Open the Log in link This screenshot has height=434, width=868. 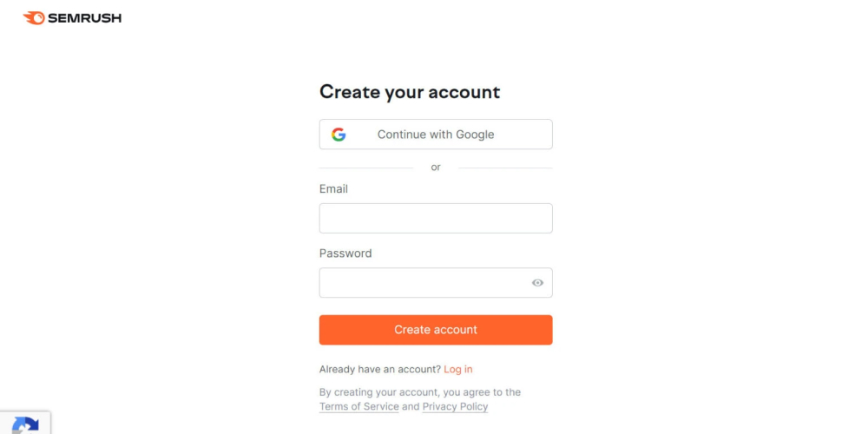(x=458, y=369)
